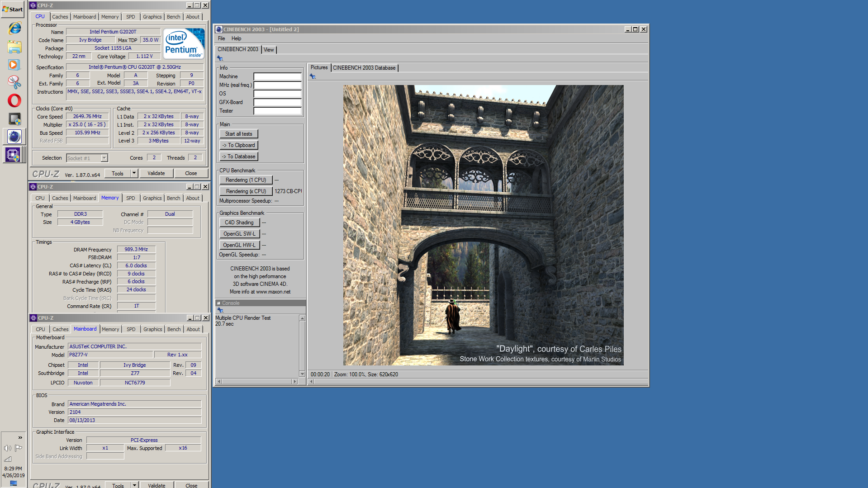Click the Console scrollbar down arrow

[302, 374]
